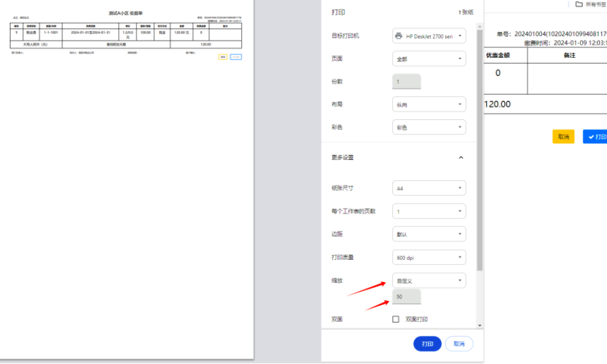The image size is (607, 364).
Task: Open the 每个工作表的页数 dropdown
Action: pos(429,212)
